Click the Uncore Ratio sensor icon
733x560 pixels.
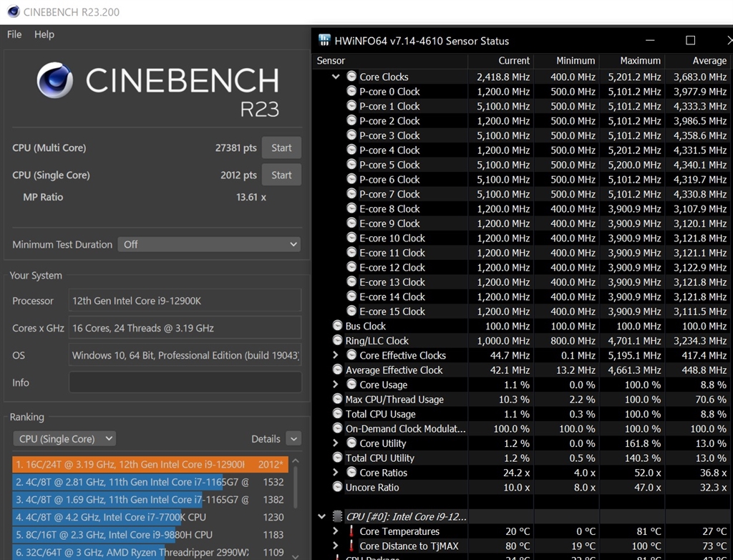pyautogui.click(x=338, y=487)
